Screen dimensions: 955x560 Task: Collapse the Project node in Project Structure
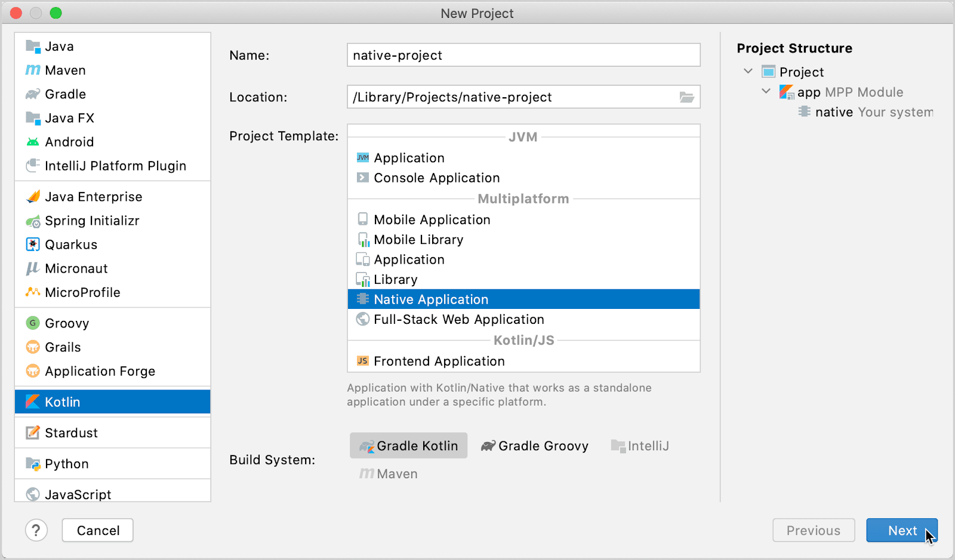coord(748,72)
